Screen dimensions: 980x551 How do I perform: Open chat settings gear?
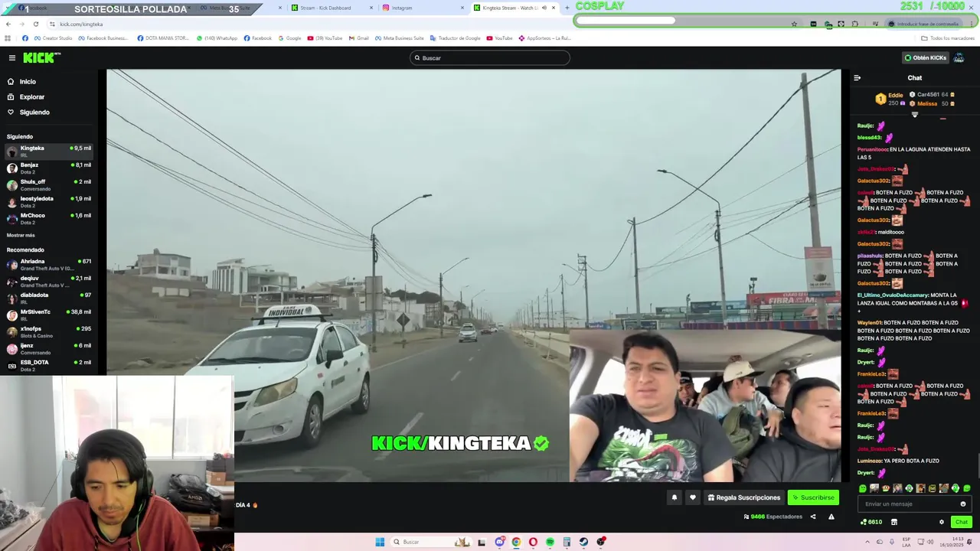[942, 522]
